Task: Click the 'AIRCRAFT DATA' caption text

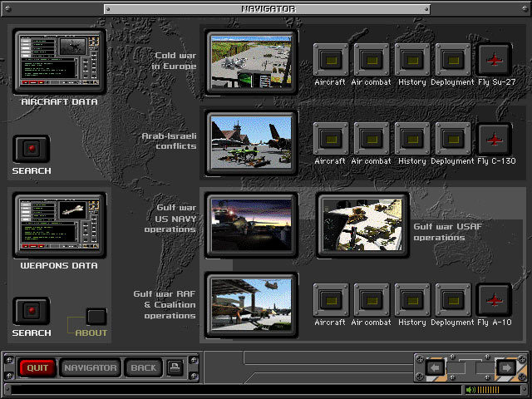Action: [59, 101]
